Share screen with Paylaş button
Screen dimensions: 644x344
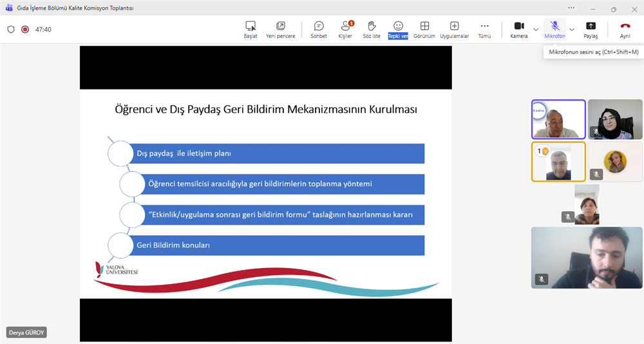[591, 30]
